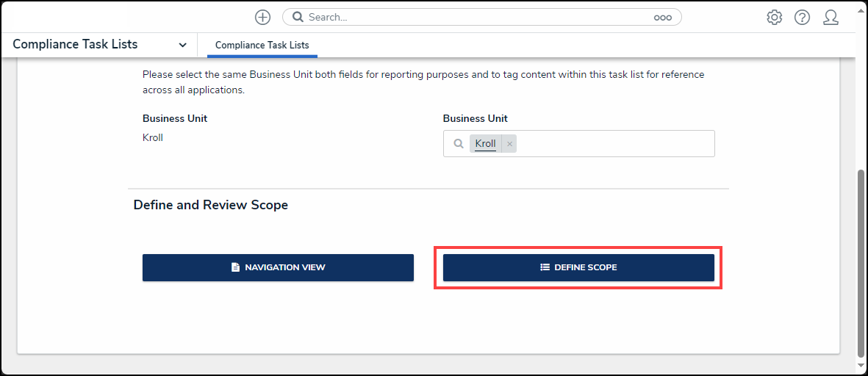Open the help question mark icon
868x376 pixels.
tap(802, 18)
